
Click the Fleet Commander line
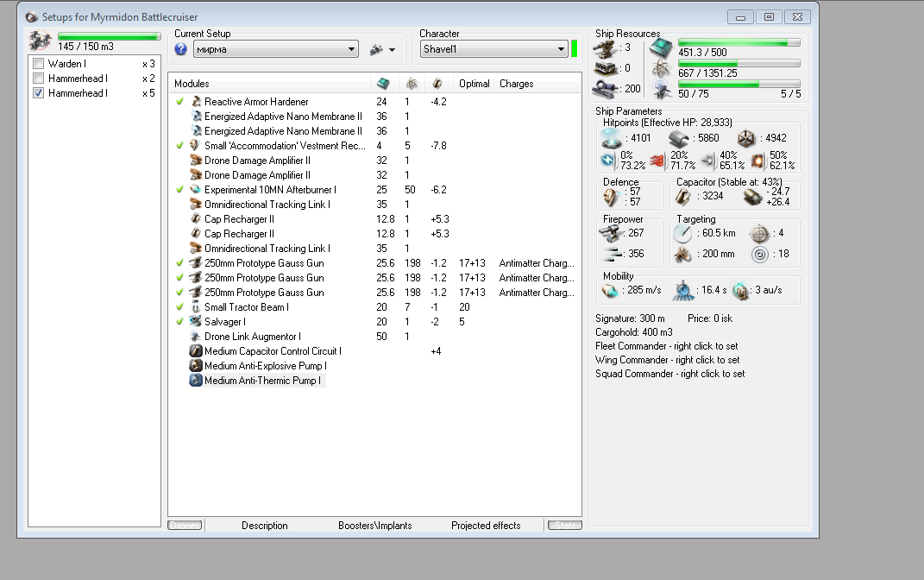click(x=667, y=346)
